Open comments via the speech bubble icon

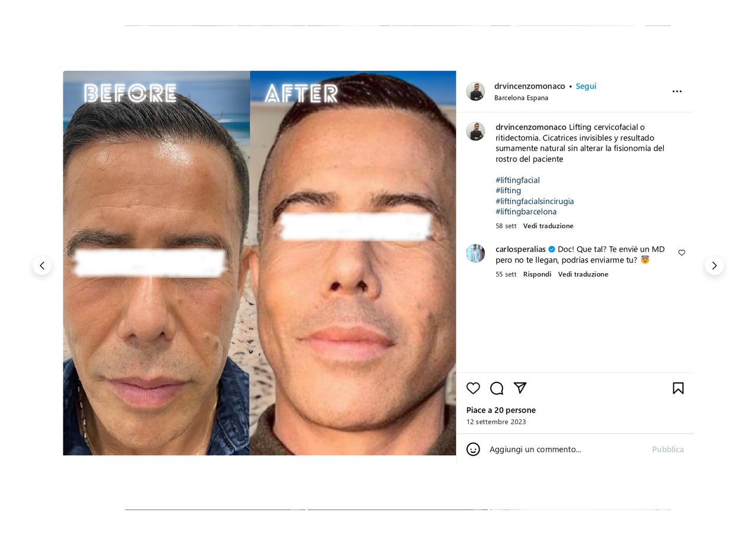click(x=497, y=388)
